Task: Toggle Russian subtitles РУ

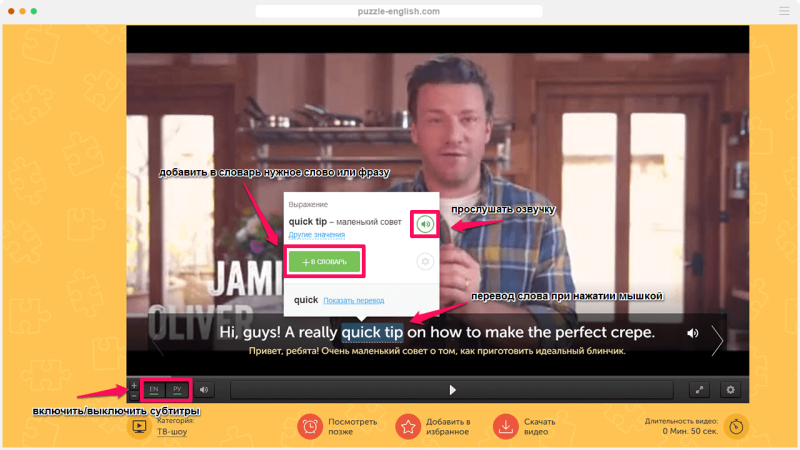Action: (177, 390)
